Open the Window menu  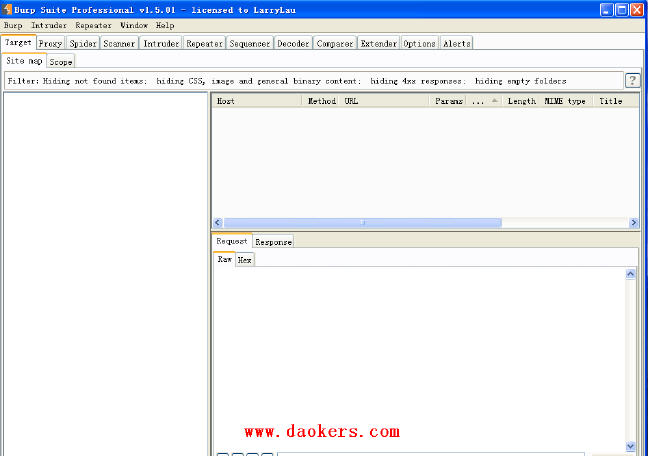pyautogui.click(x=134, y=25)
